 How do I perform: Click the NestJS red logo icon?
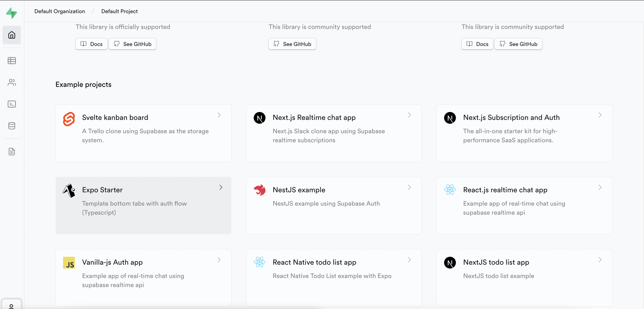point(260,190)
